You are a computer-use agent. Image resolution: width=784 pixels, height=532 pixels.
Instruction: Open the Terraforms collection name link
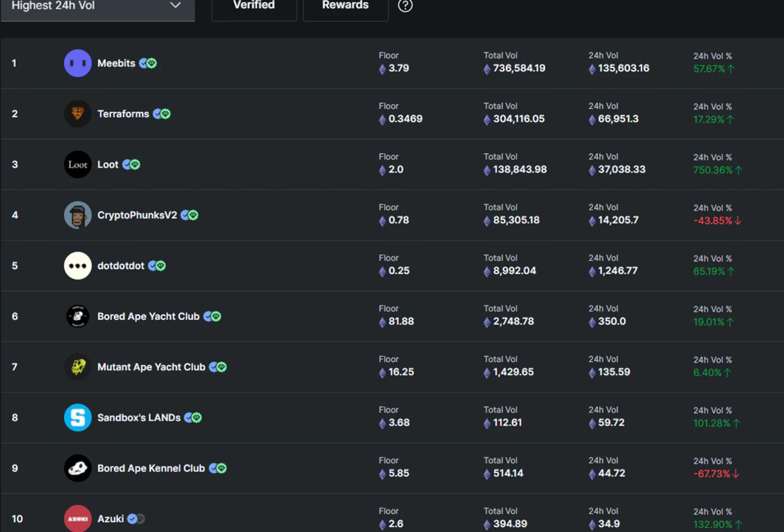point(123,114)
